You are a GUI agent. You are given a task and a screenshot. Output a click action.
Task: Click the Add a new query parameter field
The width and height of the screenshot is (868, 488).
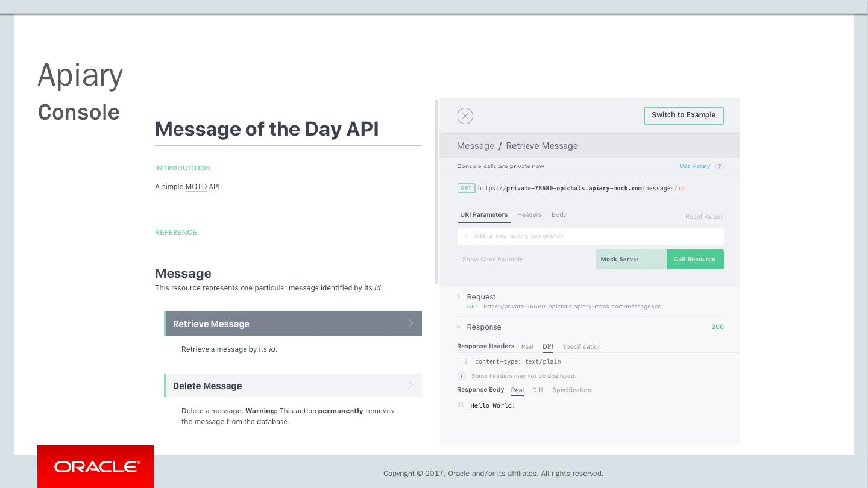click(591, 236)
